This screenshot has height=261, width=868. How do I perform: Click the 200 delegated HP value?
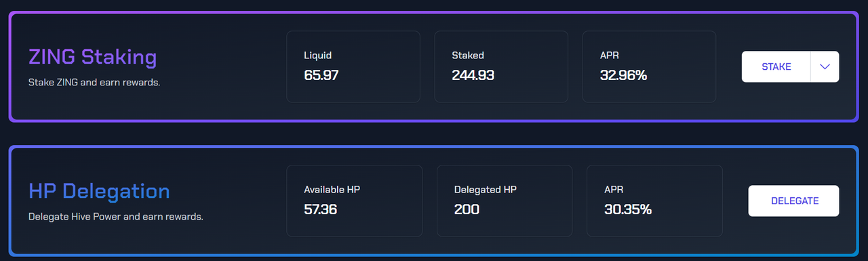click(x=467, y=209)
